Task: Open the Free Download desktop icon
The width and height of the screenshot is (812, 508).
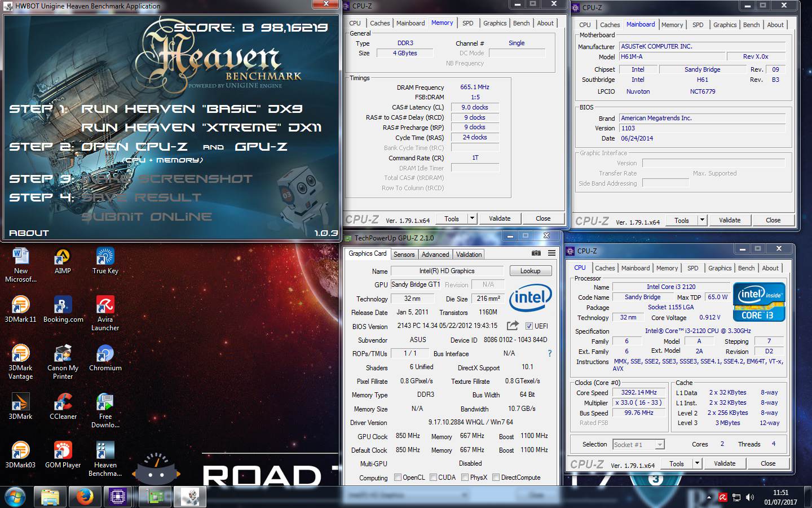Action: 105,410
